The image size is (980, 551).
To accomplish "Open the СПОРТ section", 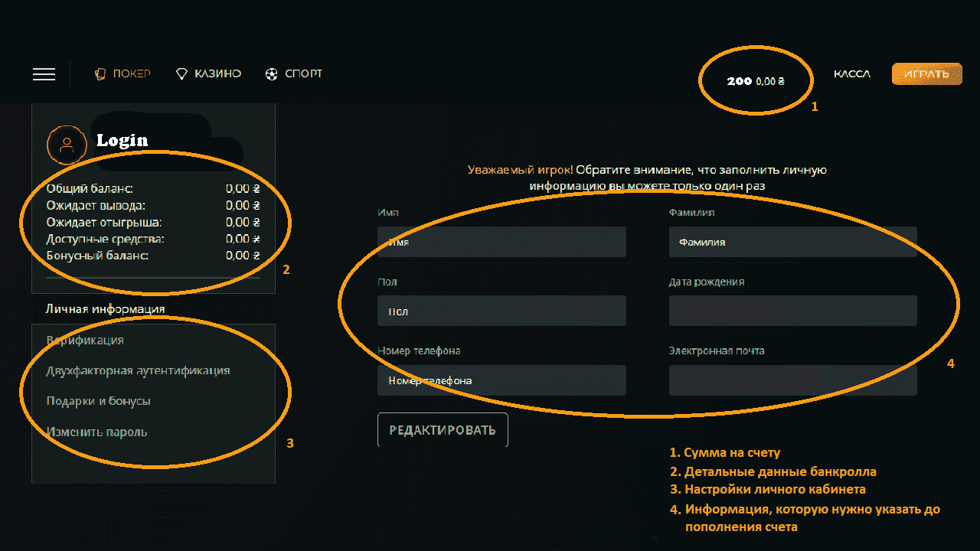I will (303, 74).
